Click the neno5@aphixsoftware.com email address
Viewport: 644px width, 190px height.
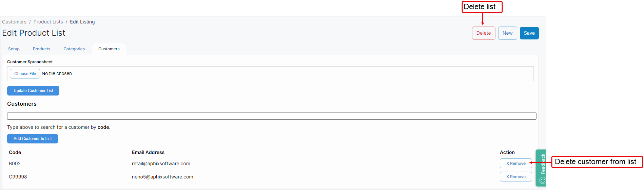click(x=162, y=177)
